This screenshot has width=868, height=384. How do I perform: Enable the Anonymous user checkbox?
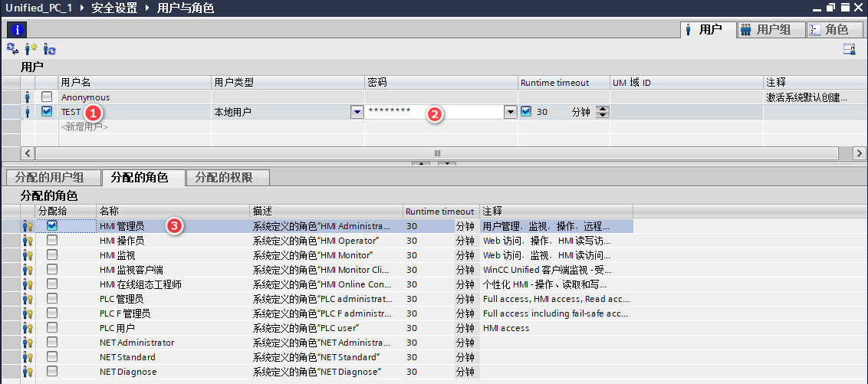(x=47, y=97)
